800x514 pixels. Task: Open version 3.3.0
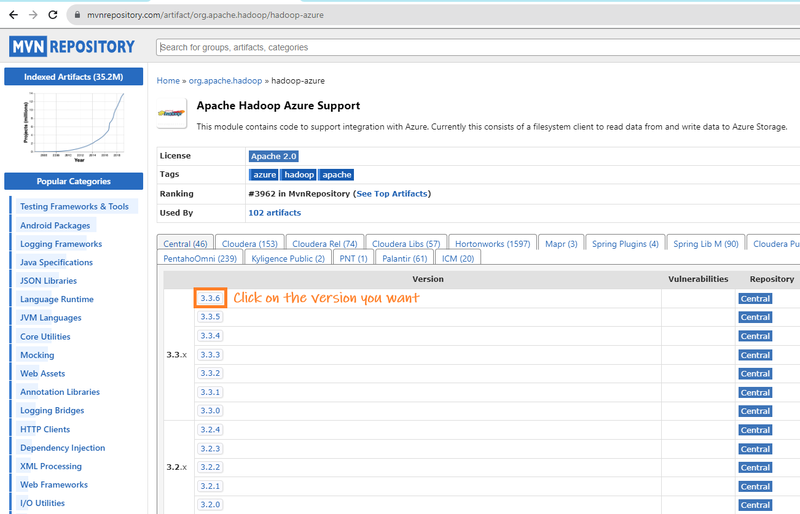click(210, 411)
